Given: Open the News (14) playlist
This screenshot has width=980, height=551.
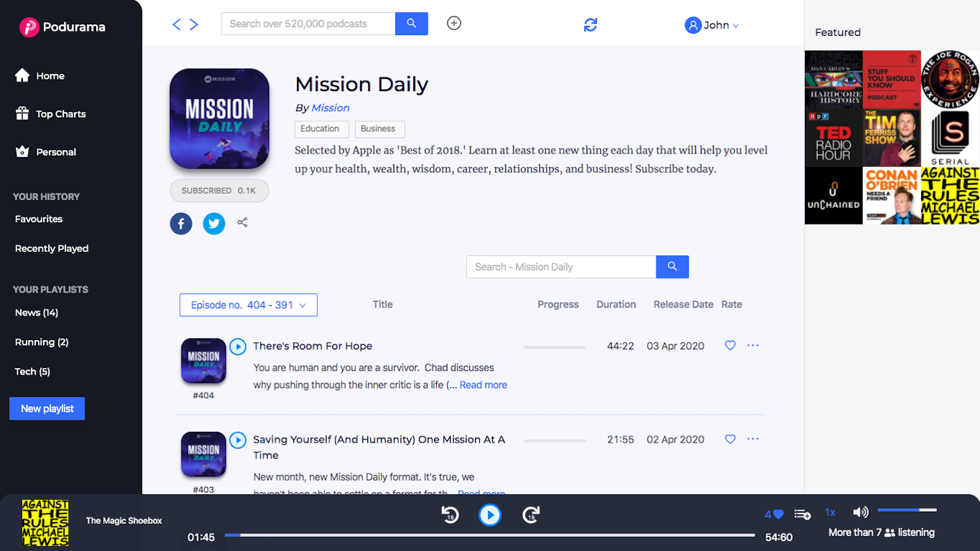Looking at the screenshot, I should click(x=37, y=312).
